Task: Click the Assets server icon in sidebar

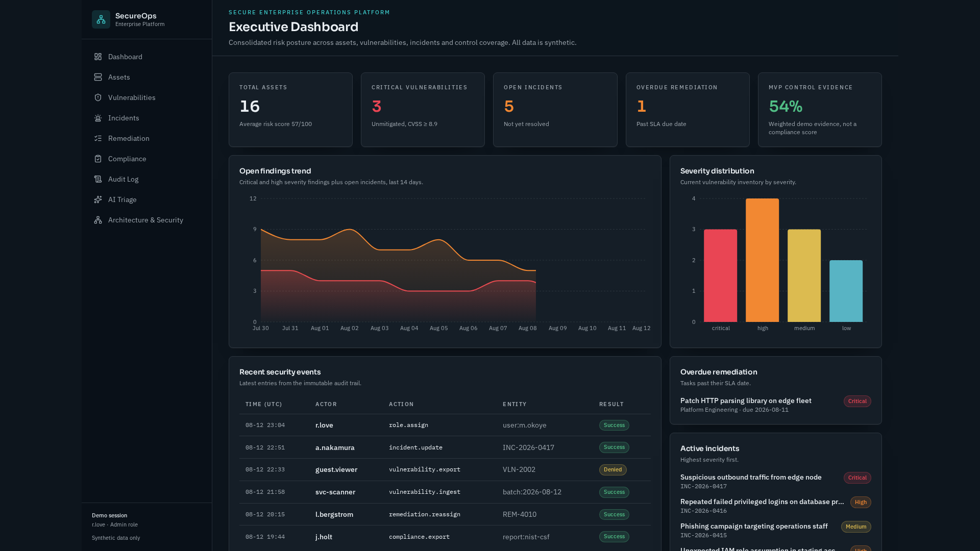Action: (x=98, y=77)
